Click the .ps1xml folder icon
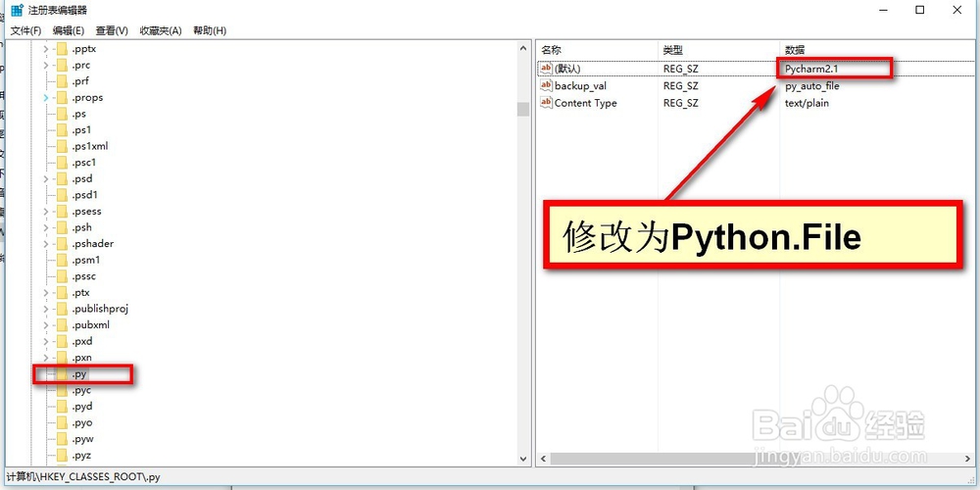The image size is (980, 490). click(x=61, y=146)
